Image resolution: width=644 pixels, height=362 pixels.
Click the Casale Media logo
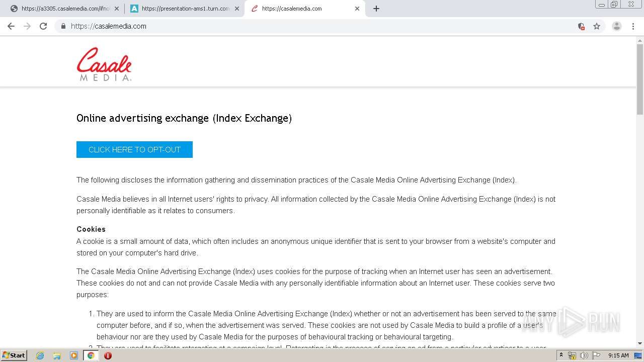point(104,64)
